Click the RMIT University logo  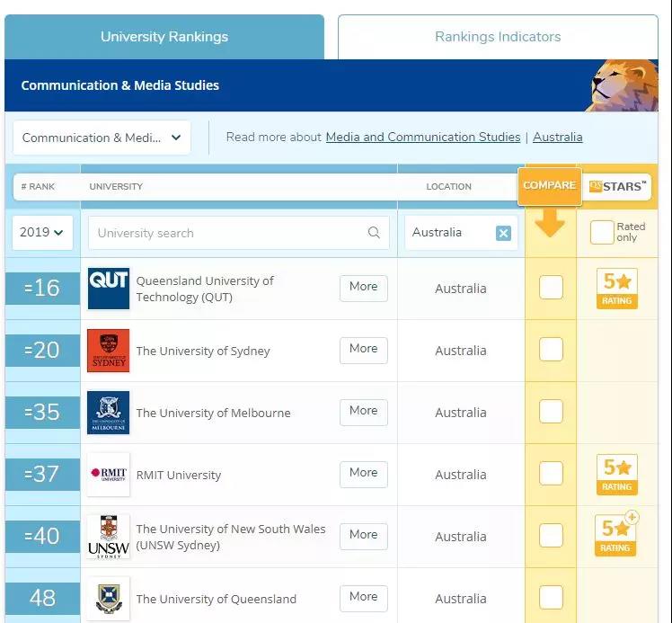click(108, 475)
